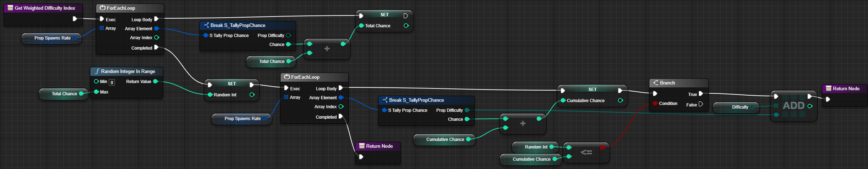
Task: Click exec output pin of Get Weighted Difficulty Index
Action: [75, 19]
